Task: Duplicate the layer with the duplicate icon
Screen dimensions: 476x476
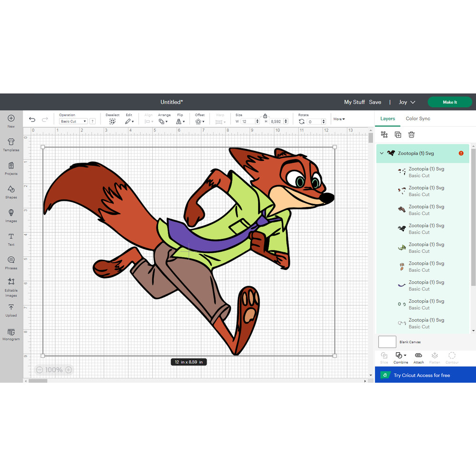Action: pyautogui.click(x=398, y=135)
